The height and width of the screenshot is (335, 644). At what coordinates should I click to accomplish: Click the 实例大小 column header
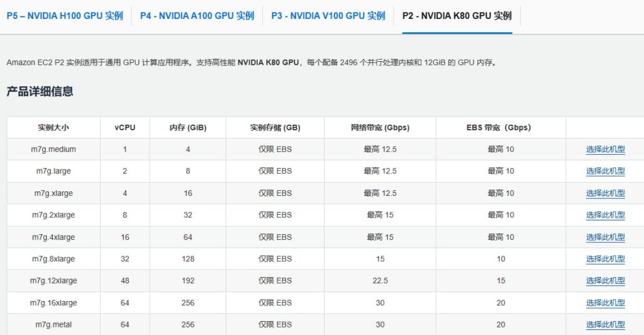53,127
